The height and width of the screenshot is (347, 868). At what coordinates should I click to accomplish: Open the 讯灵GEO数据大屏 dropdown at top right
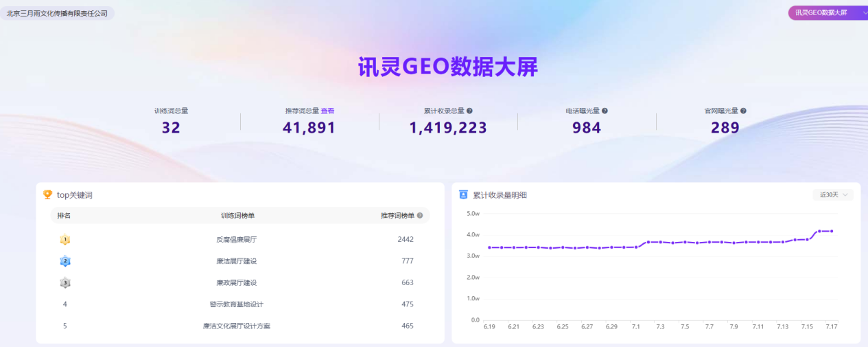point(828,12)
